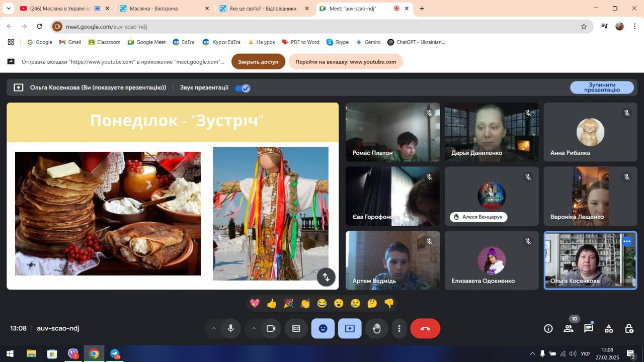
Task: Open the chat panel icon
Action: point(588,328)
